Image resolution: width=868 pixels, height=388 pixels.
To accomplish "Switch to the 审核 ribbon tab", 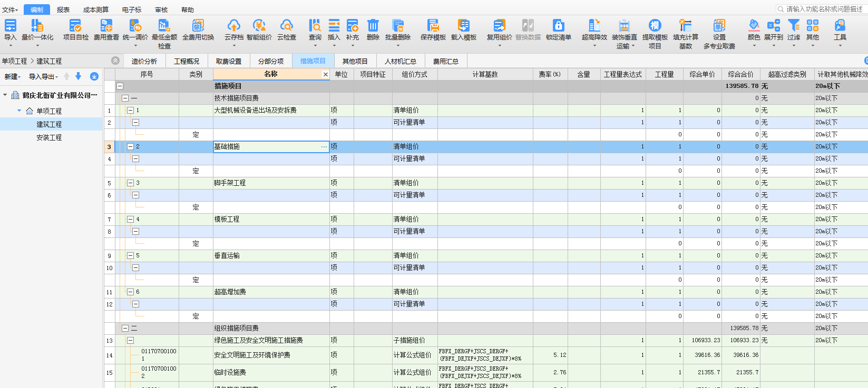I will pyautogui.click(x=161, y=9).
